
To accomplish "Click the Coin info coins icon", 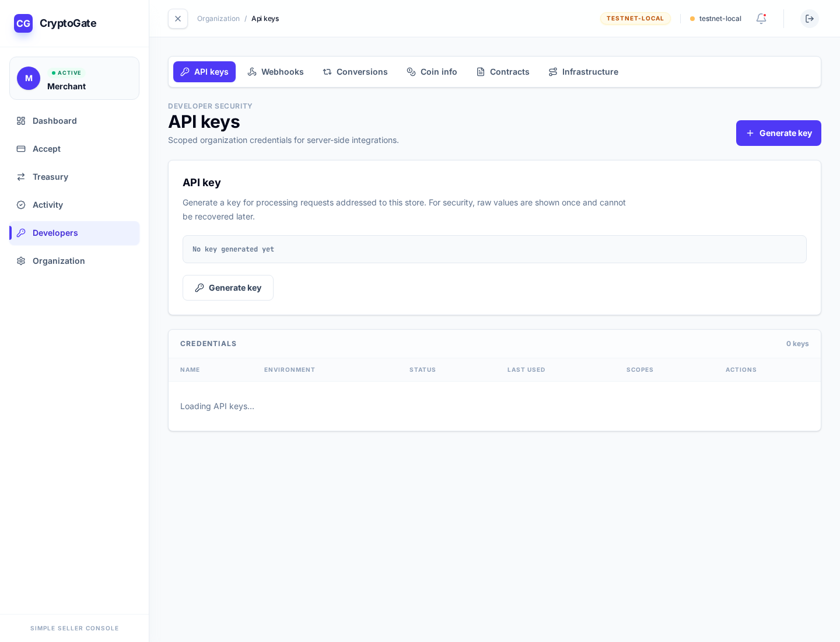I will click(411, 72).
